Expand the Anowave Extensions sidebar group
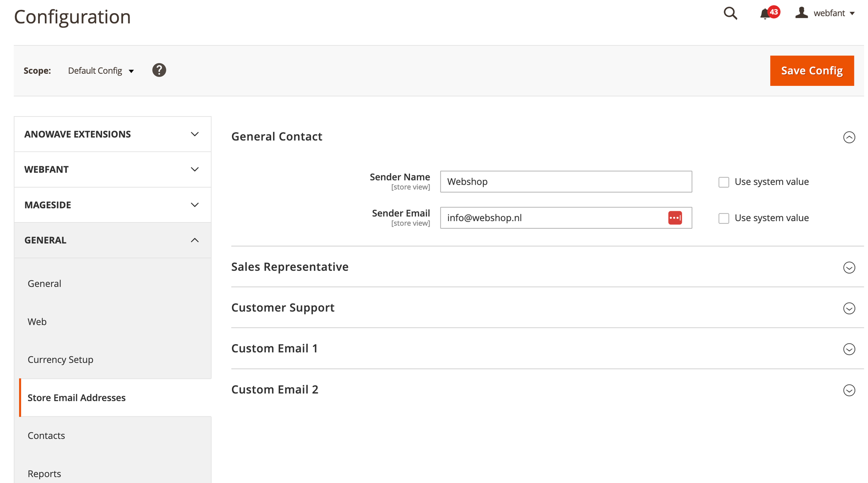868x483 pixels. click(113, 134)
